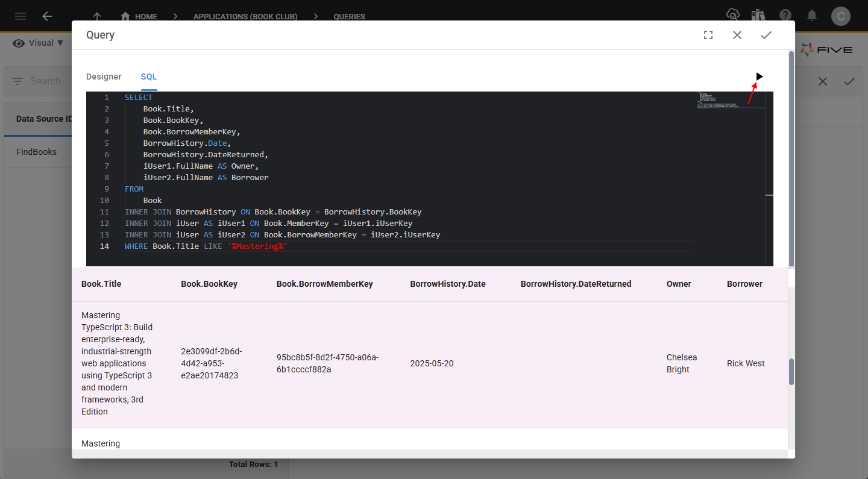
Task: Click the BorrowHistory.DateReturned column header
Action: click(x=576, y=284)
